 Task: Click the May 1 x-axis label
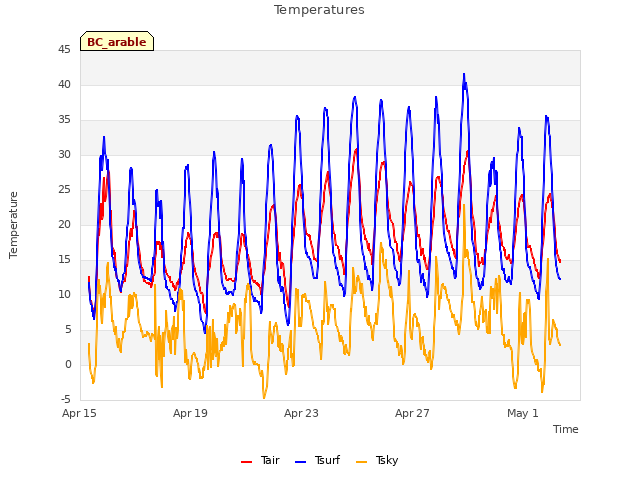523,413
